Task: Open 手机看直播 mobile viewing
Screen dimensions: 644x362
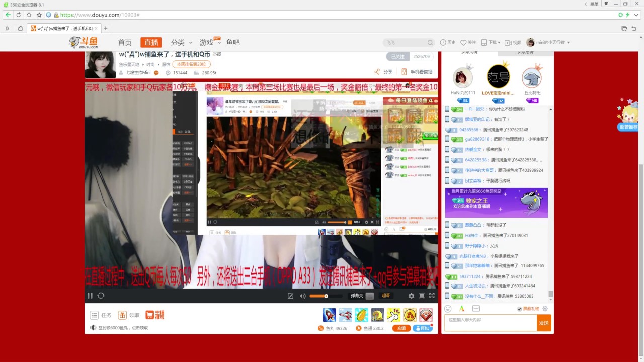Action: pos(417,72)
